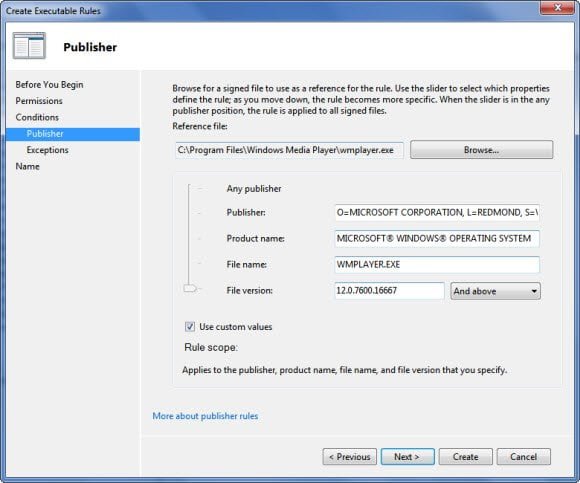This screenshot has width=580, height=483.
Task: Open the Conditions step in sidebar
Action: coord(37,117)
